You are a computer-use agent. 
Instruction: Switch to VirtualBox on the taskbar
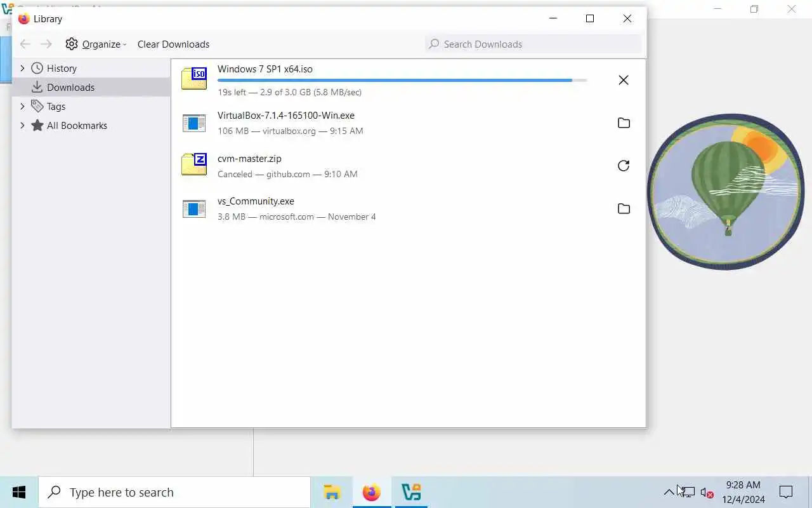(x=411, y=492)
